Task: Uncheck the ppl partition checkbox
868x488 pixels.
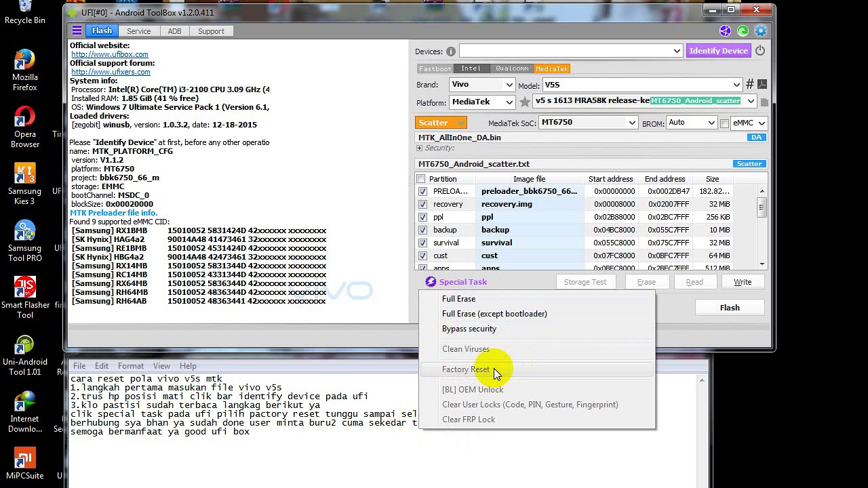Action: (x=422, y=217)
